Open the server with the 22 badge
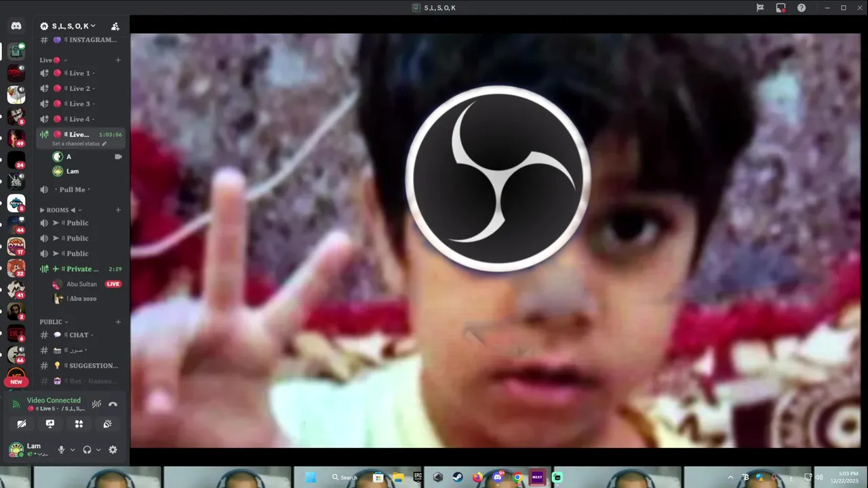Screen dimensions: 868x488 [16, 268]
